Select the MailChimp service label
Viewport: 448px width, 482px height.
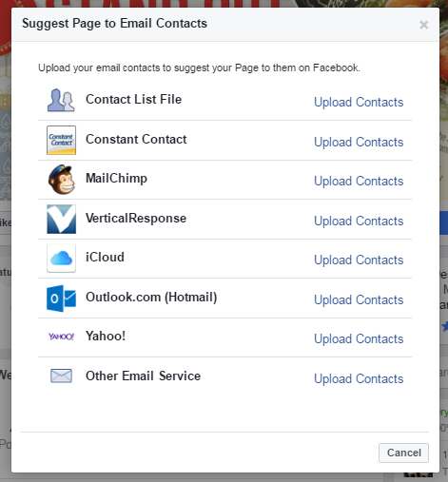click(116, 179)
